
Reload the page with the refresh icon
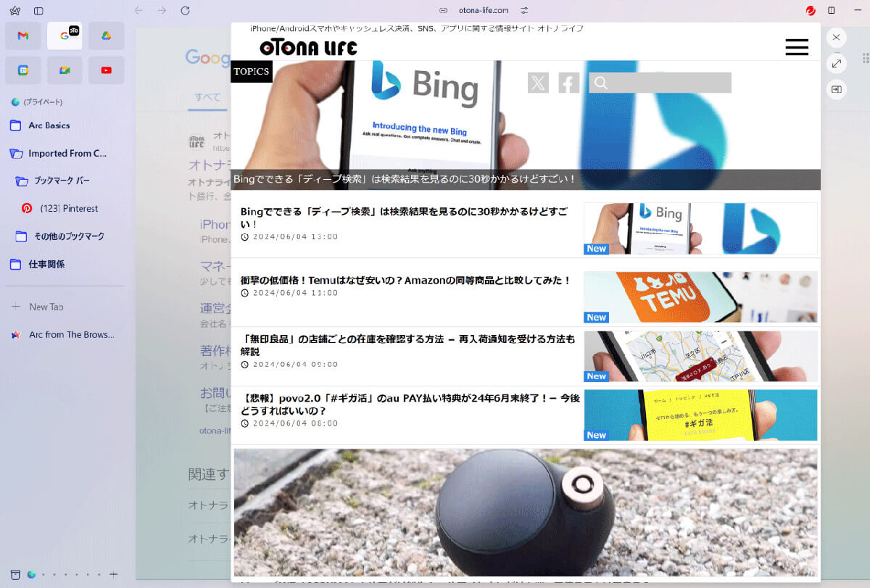coord(185,10)
